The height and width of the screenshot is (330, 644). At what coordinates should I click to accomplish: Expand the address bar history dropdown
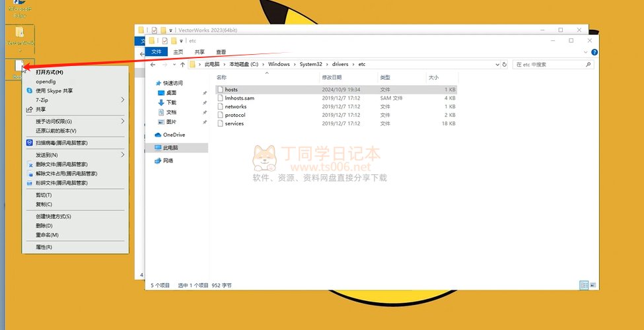(x=497, y=65)
